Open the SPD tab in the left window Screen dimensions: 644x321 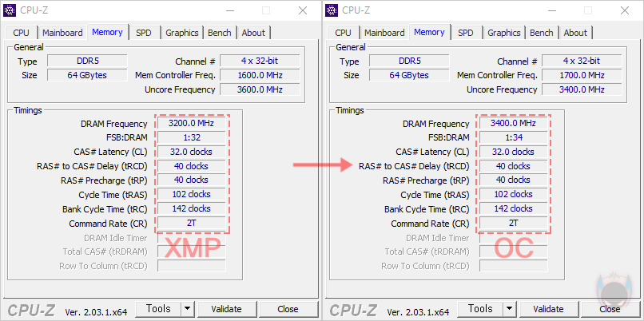pyautogui.click(x=144, y=33)
